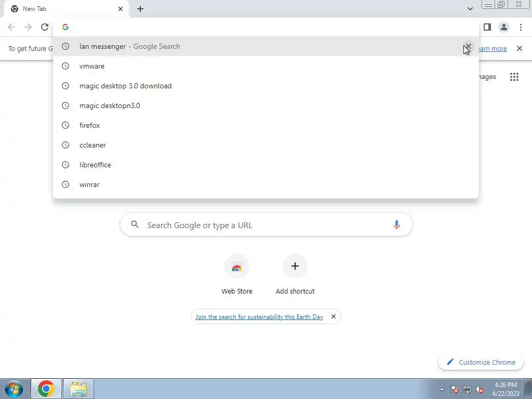Click the Add shortcut plus icon
This screenshot has height=399, width=532.
295,266
